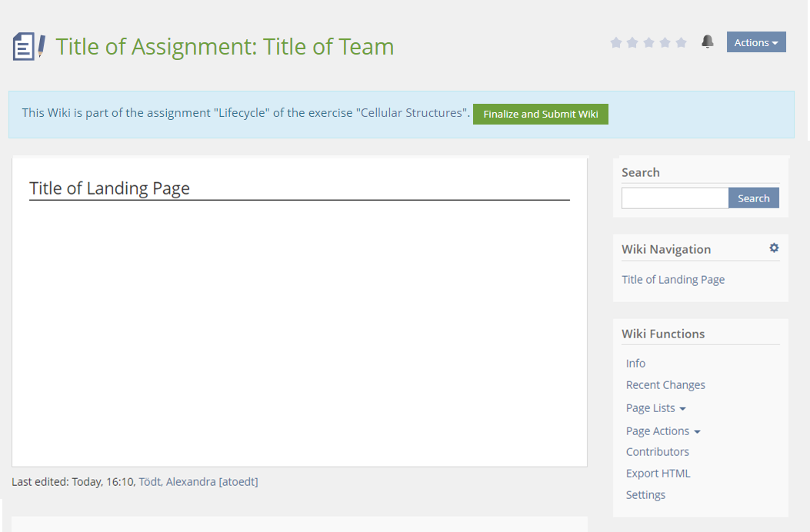This screenshot has height=532, width=810.
Task: Open the Actions dropdown menu
Action: 755,42
